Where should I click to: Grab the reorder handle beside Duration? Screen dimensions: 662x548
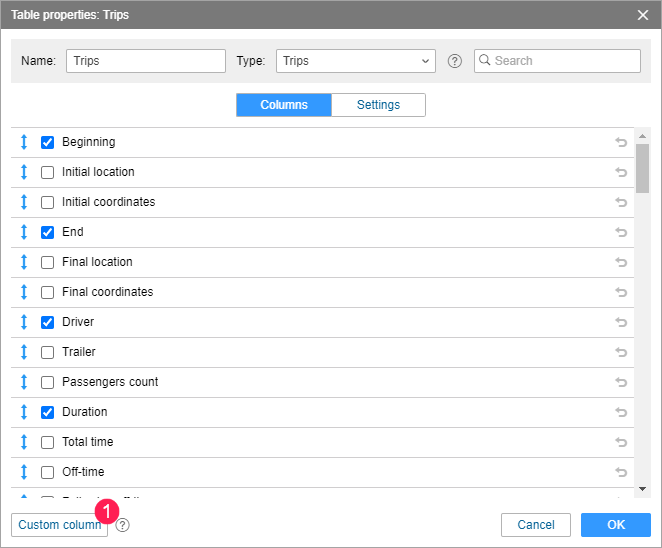point(24,412)
